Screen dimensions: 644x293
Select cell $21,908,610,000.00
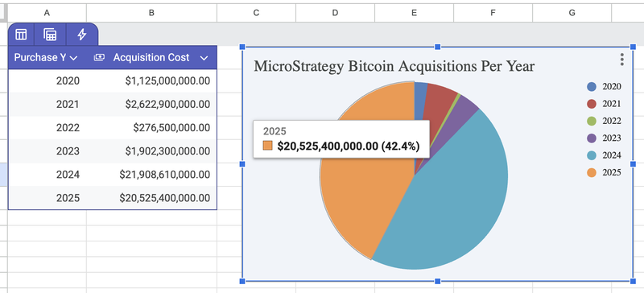(151, 175)
